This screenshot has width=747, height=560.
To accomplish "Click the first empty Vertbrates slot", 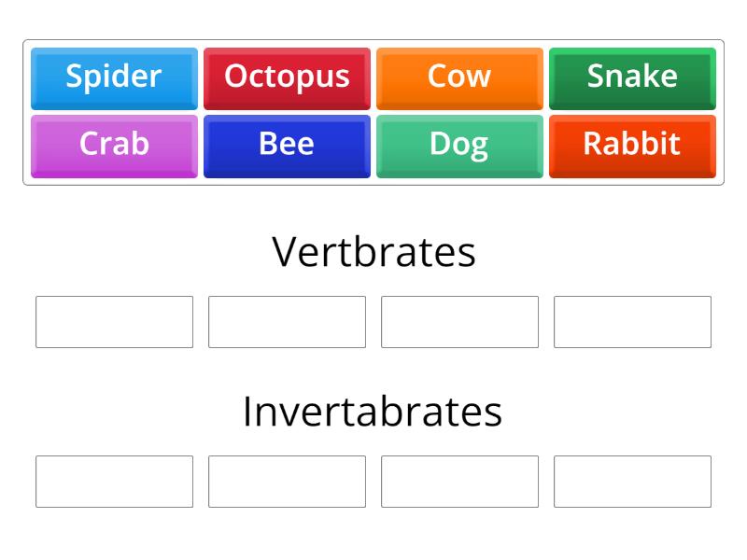I will tap(114, 322).
